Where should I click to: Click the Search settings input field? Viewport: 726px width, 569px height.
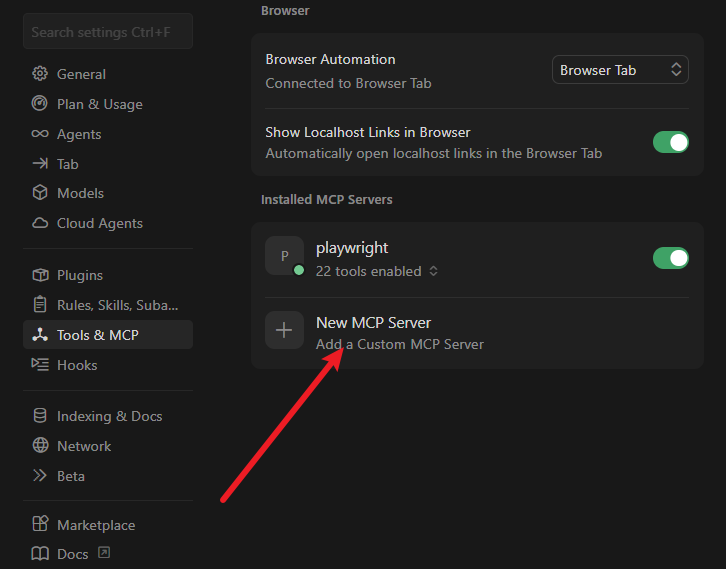pyautogui.click(x=108, y=31)
